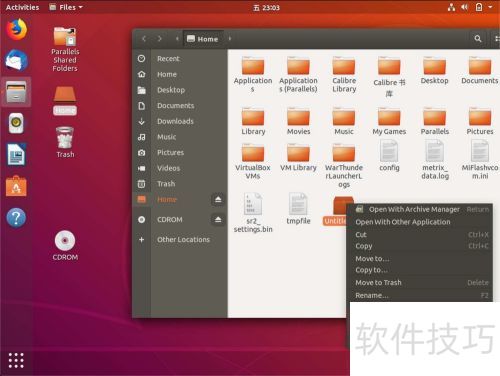Open the Help icon in dock
Screen dimensions: 500x376
pyautogui.click(x=16, y=218)
